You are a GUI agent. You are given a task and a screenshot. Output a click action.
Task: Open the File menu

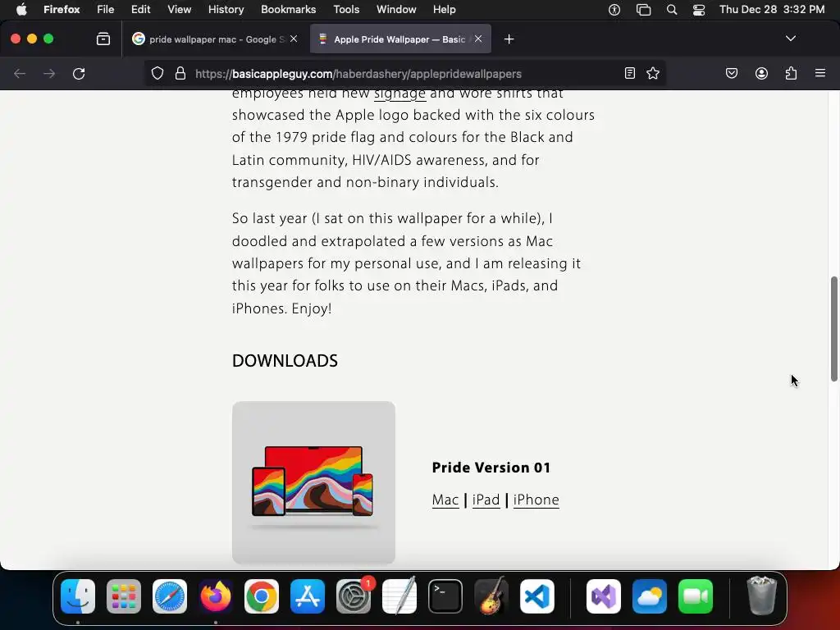[x=106, y=10]
